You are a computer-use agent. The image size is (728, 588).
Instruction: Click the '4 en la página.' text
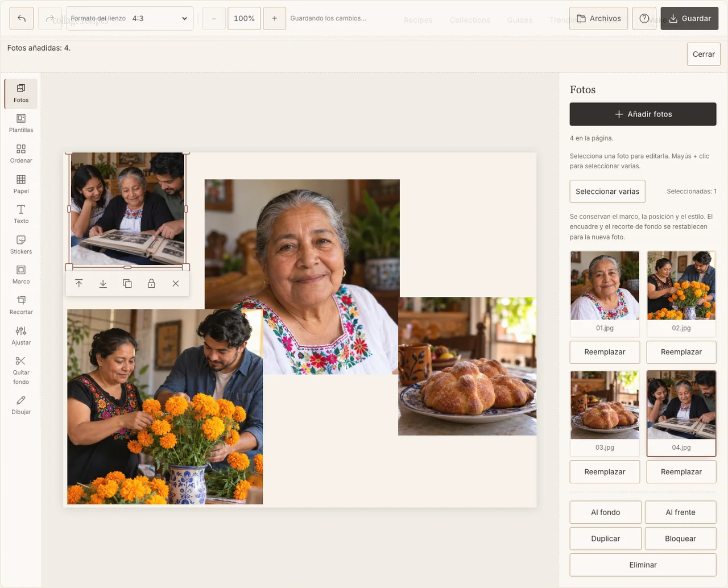tap(591, 138)
